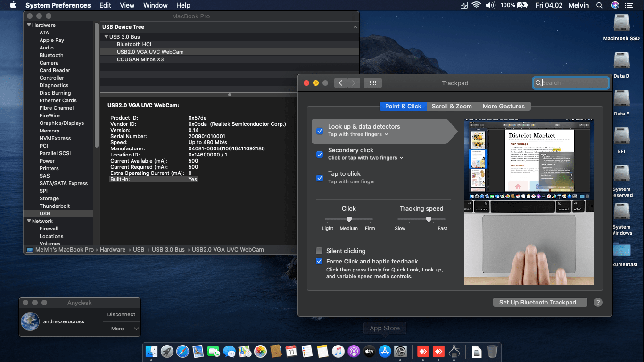Uncheck Force Click and haptic feedback
This screenshot has width=644, height=362.
(319, 261)
